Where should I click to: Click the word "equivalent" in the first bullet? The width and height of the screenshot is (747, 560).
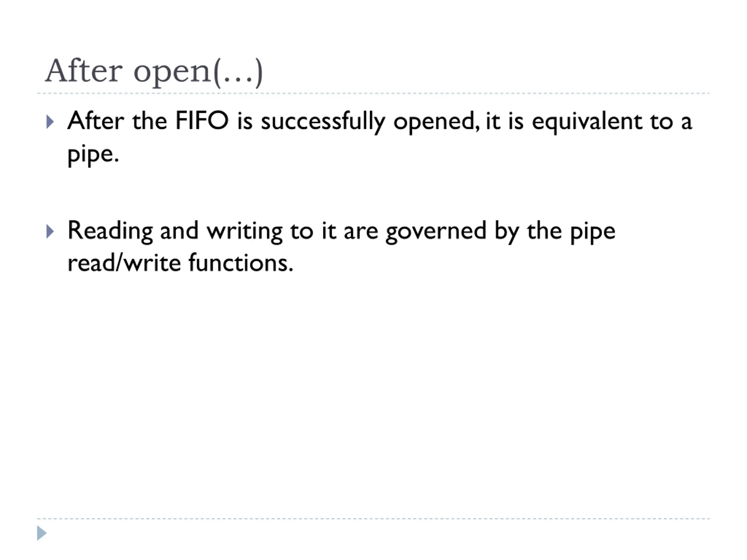(587, 122)
